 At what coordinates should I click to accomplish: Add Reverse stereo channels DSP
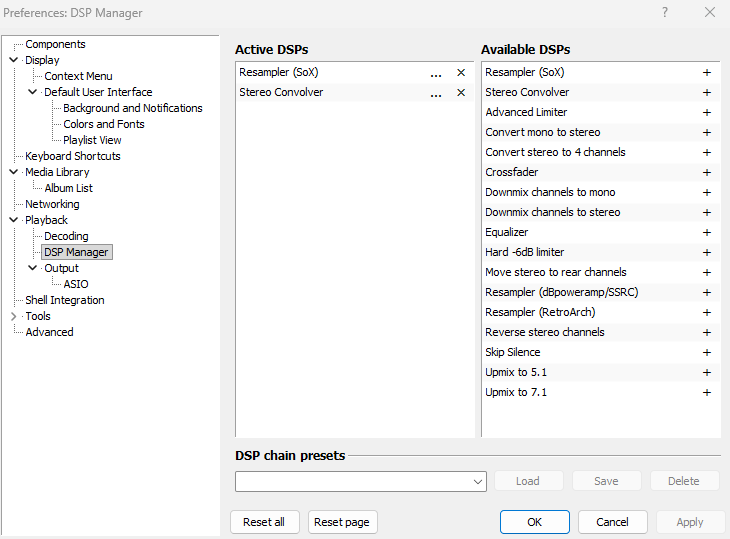(x=707, y=333)
